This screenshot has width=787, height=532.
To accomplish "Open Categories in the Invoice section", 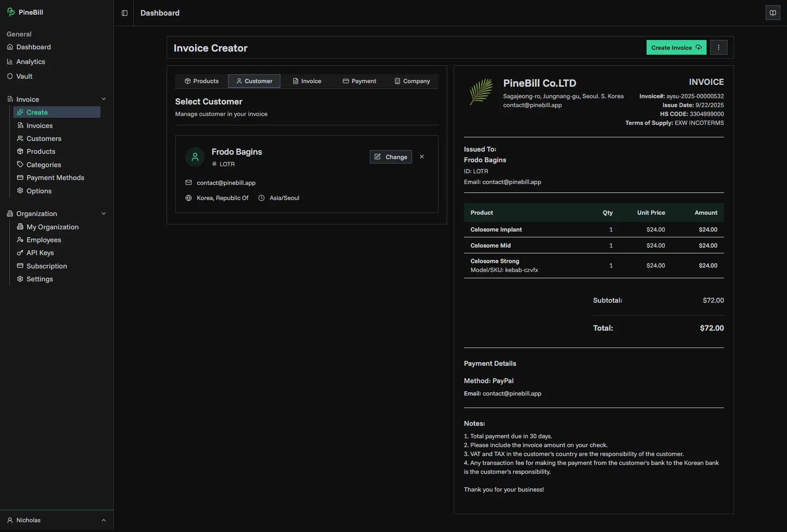I will (44, 165).
